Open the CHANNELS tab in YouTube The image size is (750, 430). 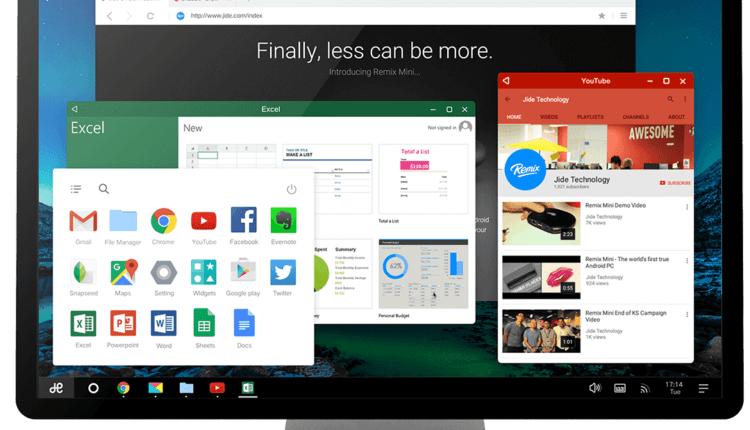pyautogui.click(x=636, y=117)
